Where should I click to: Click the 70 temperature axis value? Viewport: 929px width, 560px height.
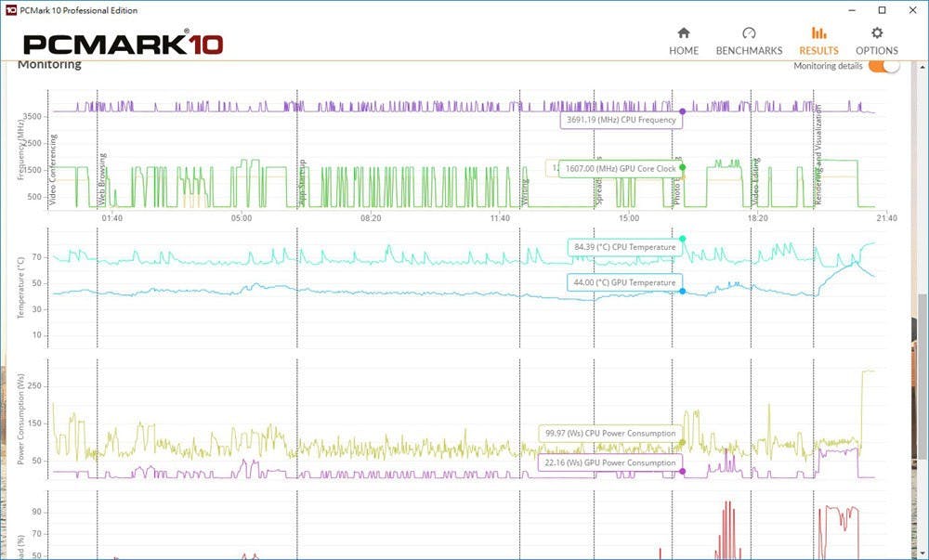pyautogui.click(x=37, y=257)
